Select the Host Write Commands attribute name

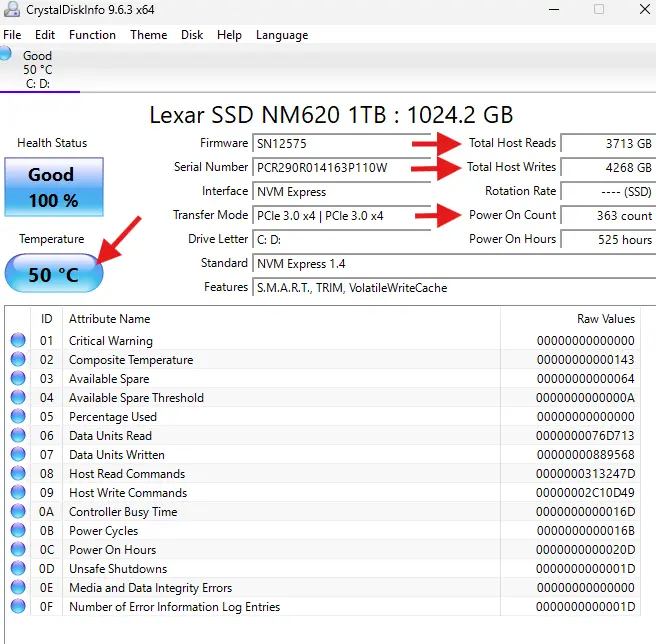(128, 493)
